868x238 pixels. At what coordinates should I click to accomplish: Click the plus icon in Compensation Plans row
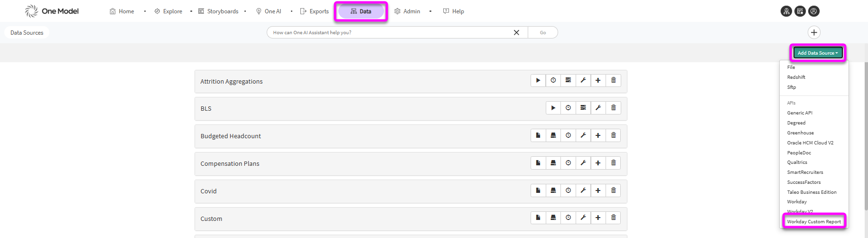(598, 163)
